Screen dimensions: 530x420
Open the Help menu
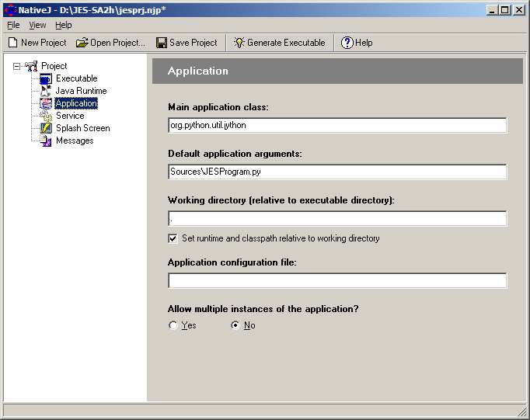pyautogui.click(x=64, y=26)
